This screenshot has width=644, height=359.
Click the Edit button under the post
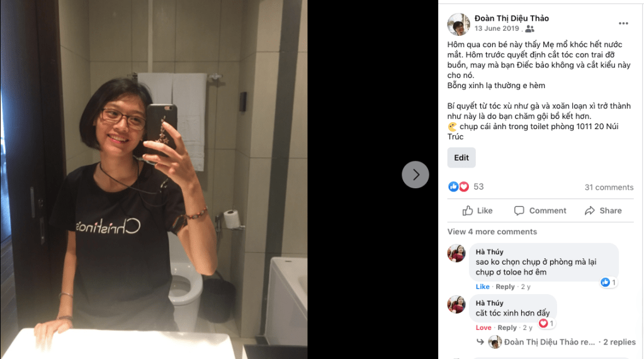461,157
